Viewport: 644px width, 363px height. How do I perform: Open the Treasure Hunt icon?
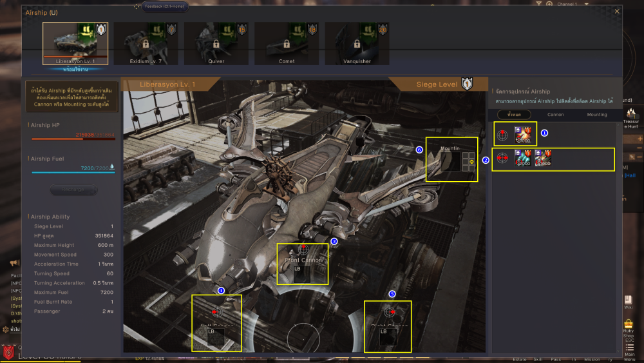tap(631, 113)
